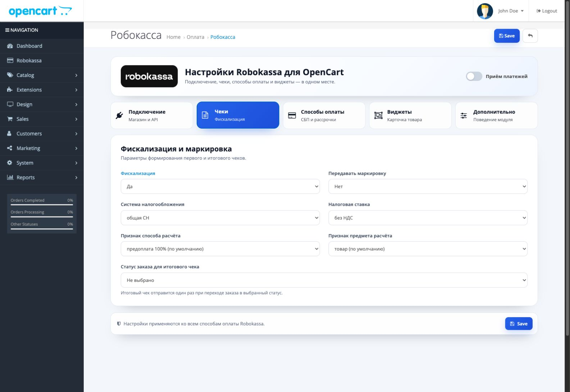Click the robokassa brand logo
Image resolution: width=570 pixels, height=392 pixels.
pos(149,76)
